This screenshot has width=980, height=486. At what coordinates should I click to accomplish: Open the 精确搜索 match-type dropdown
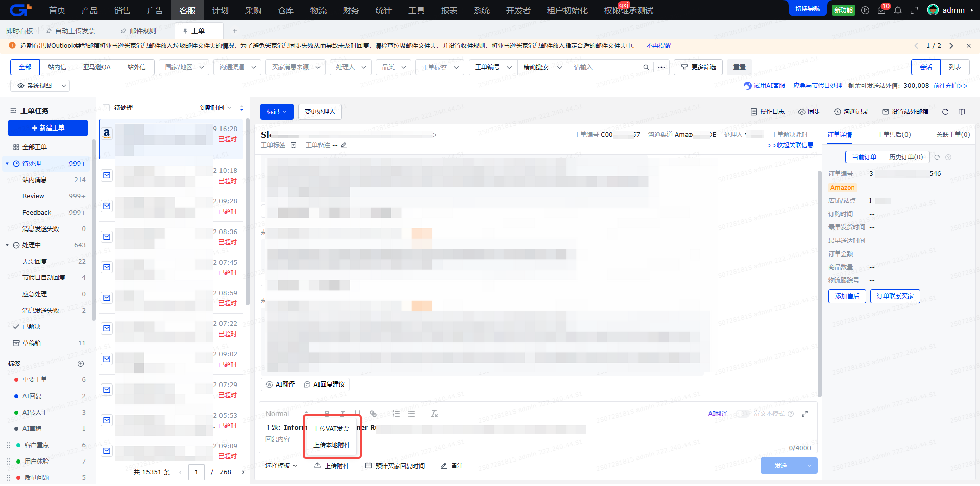coord(543,67)
